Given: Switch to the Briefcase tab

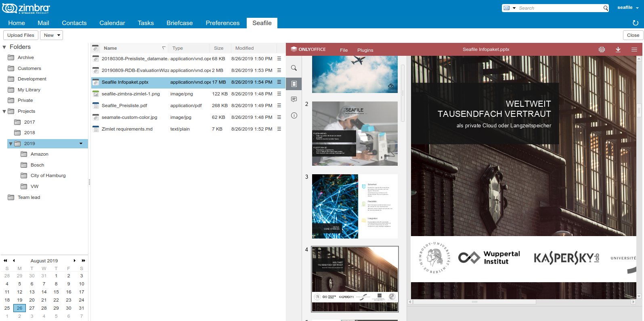Looking at the screenshot, I should click(180, 23).
